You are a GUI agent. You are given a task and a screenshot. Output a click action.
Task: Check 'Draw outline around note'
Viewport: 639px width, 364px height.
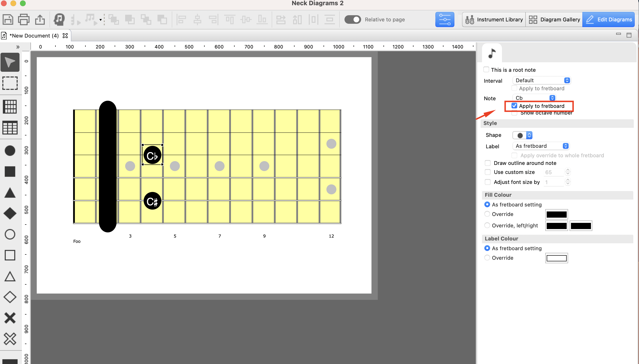487,163
